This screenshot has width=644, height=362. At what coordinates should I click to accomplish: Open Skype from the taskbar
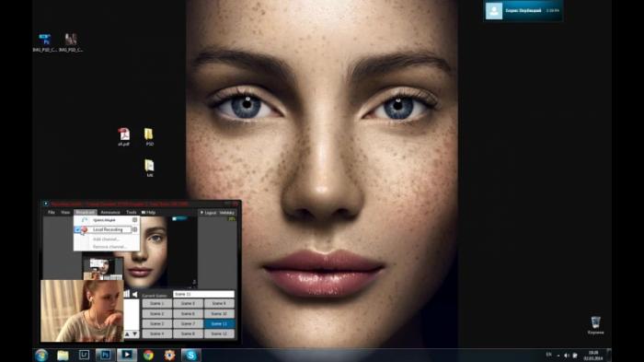pos(191,355)
